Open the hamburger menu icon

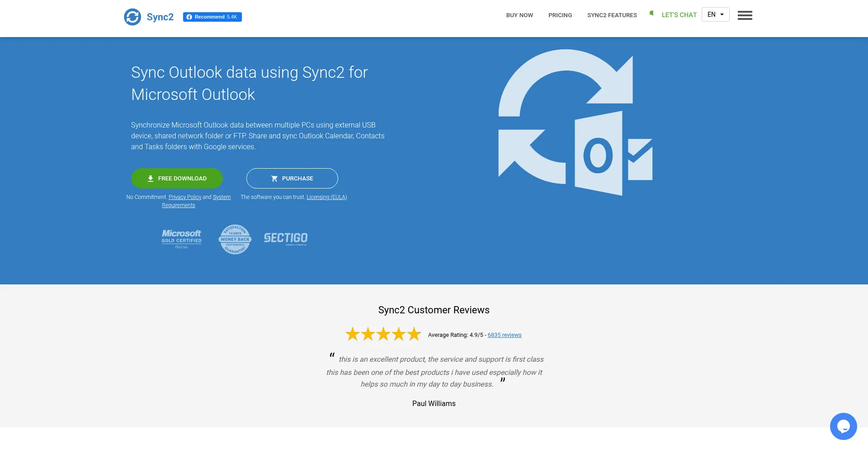(x=745, y=15)
